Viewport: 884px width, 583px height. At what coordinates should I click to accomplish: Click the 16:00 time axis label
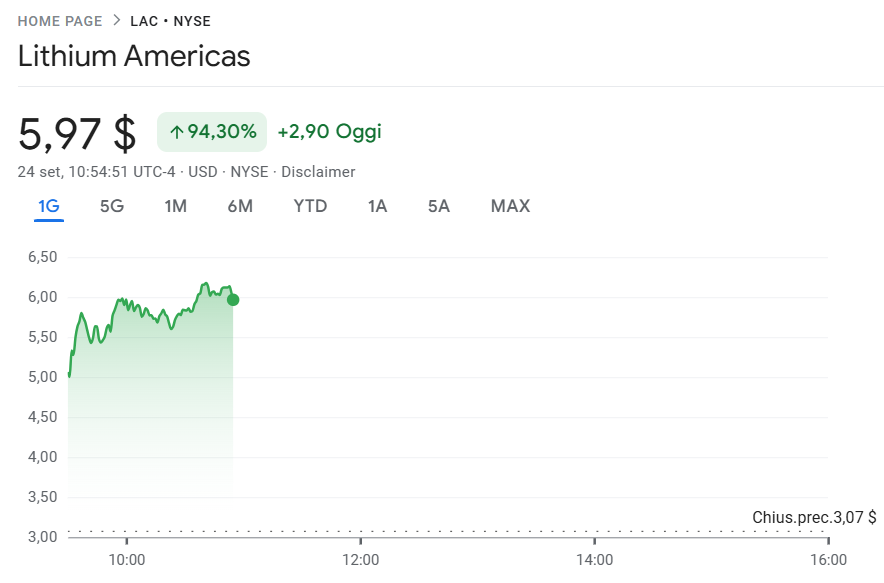tap(827, 560)
